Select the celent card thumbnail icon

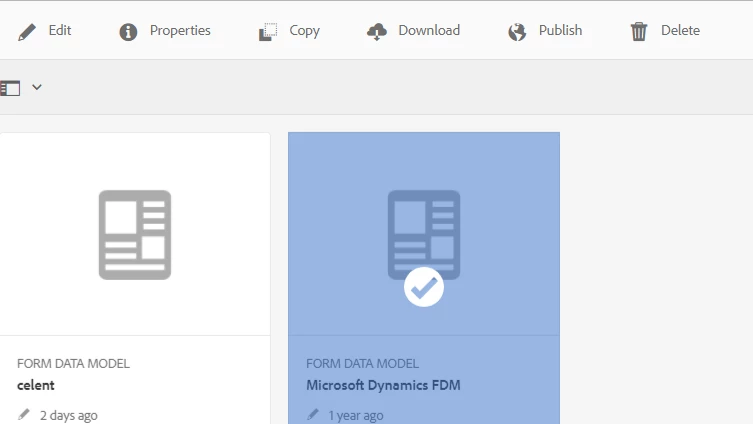(x=135, y=235)
